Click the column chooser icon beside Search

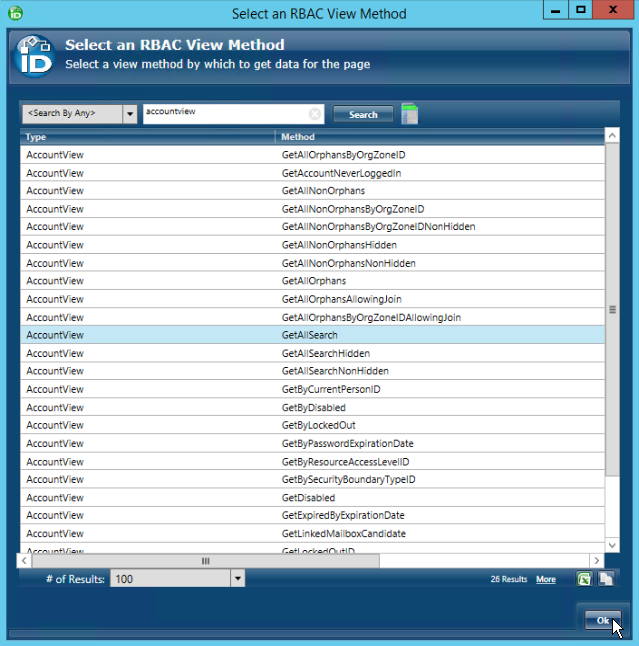coord(409,114)
